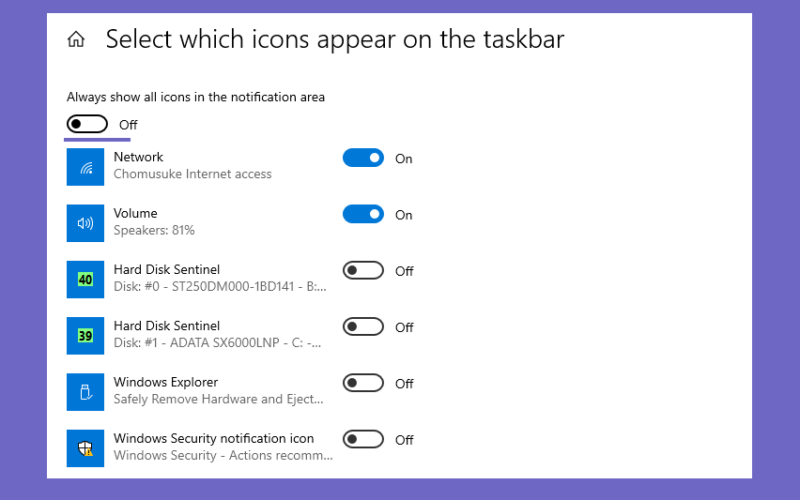Click the Safely Remove Hardware USB icon
This screenshot has width=800, height=500.
(x=85, y=392)
